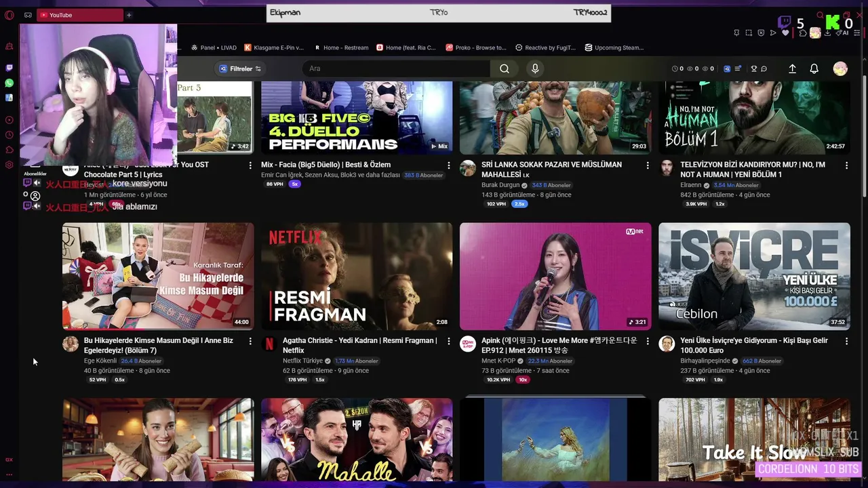Click the heart bookmark icon in toolbar
The image size is (868, 488).
click(x=785, y=33)
